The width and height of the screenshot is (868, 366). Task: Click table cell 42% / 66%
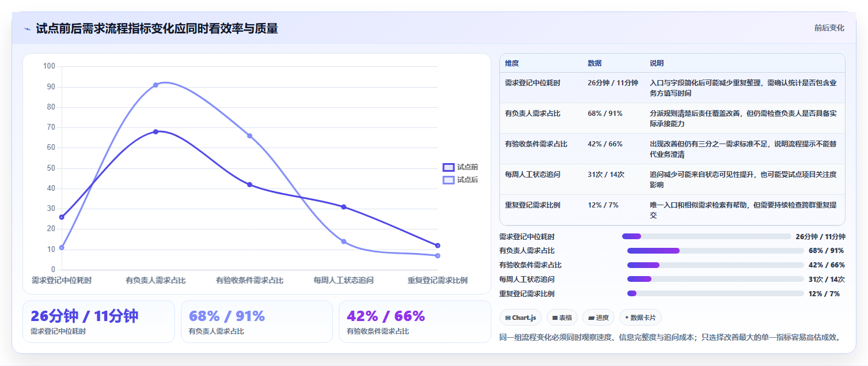[605, 144]
